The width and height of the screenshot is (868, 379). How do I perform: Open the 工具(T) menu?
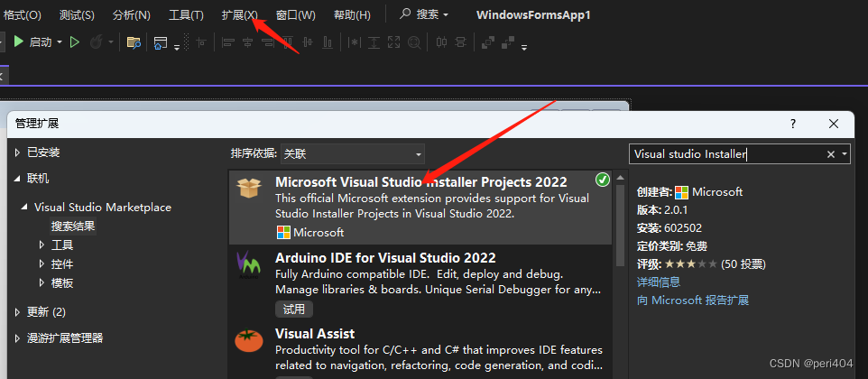pyautogui.click(x=186, y=15)
